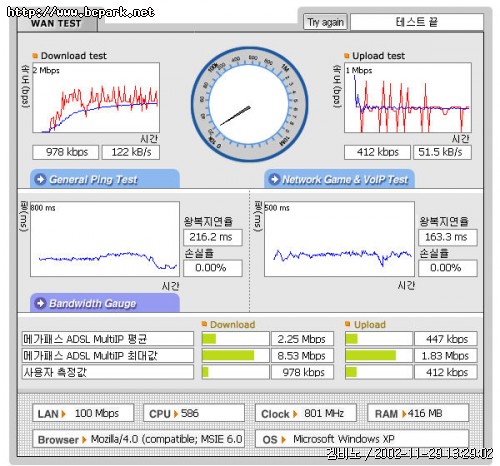500x466 pixels.
Task: Click the arrow icon beside Network Game & VoIP Test
Action: (274, 179)
